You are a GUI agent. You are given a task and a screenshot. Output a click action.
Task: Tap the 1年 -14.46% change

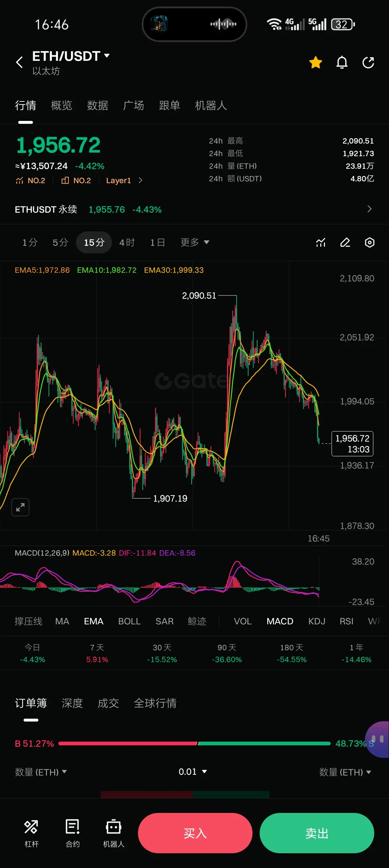[x=357, y=654]
